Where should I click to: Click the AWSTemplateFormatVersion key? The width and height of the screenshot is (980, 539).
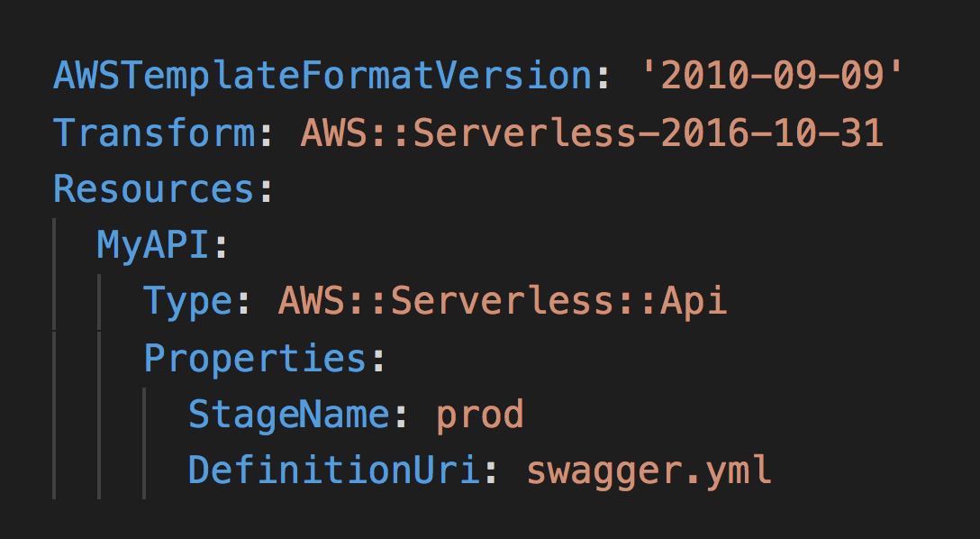pyautogui.click(x=322, y=76)
